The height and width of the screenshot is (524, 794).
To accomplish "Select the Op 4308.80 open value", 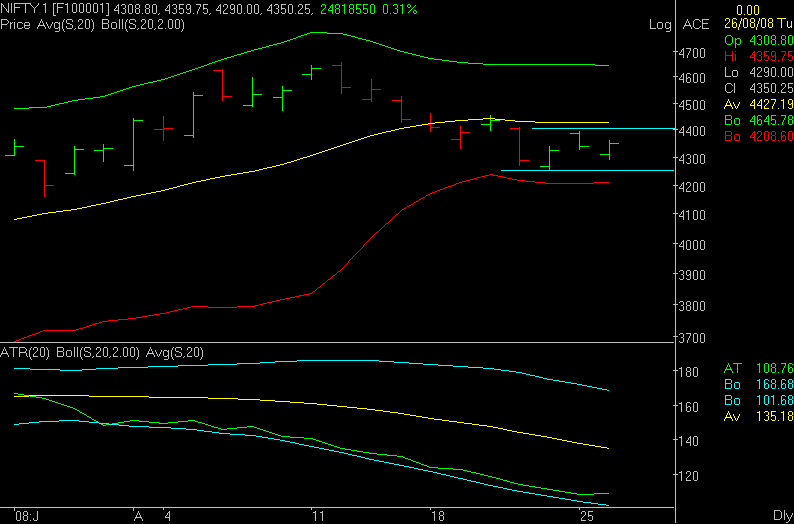I will 758,40.
